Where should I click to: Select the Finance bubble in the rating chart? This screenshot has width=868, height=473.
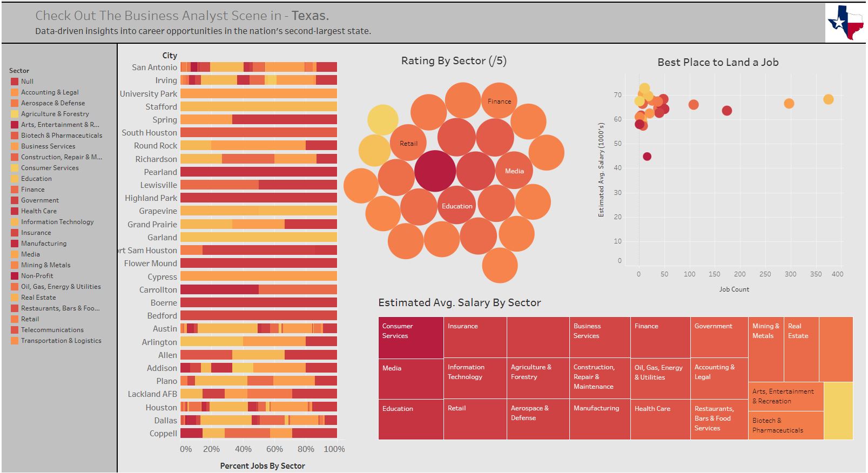[499, 101]
